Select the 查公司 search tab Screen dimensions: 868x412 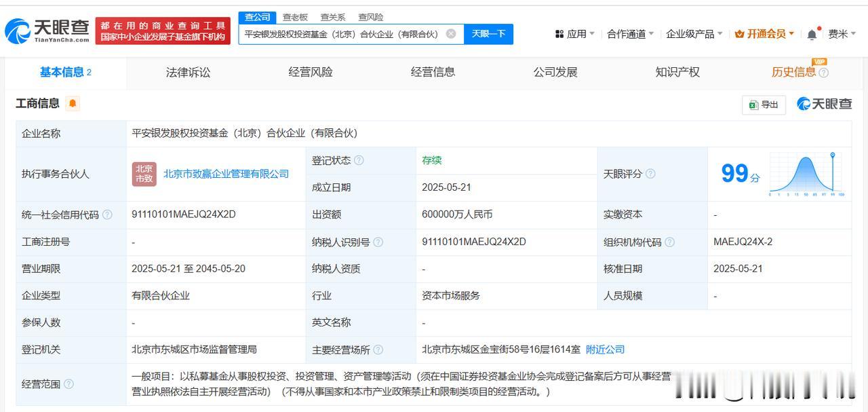(x=257, y=17)
